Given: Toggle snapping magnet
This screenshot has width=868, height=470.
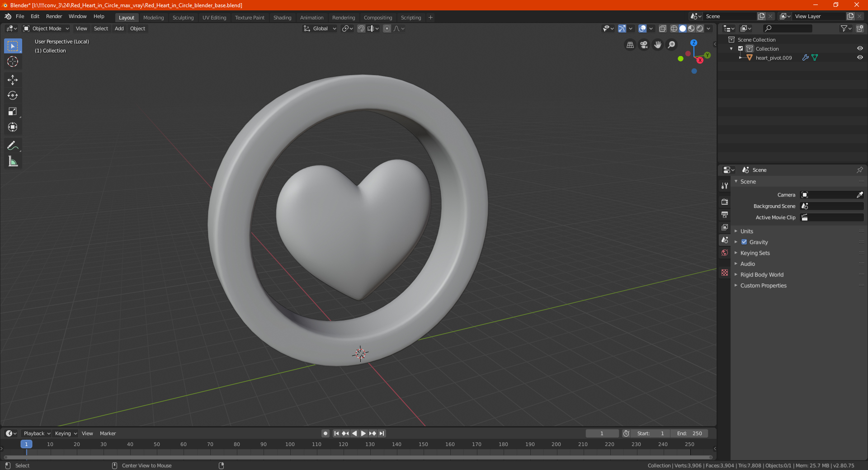Looking at the screenshot, I should [x=361, y=28].
